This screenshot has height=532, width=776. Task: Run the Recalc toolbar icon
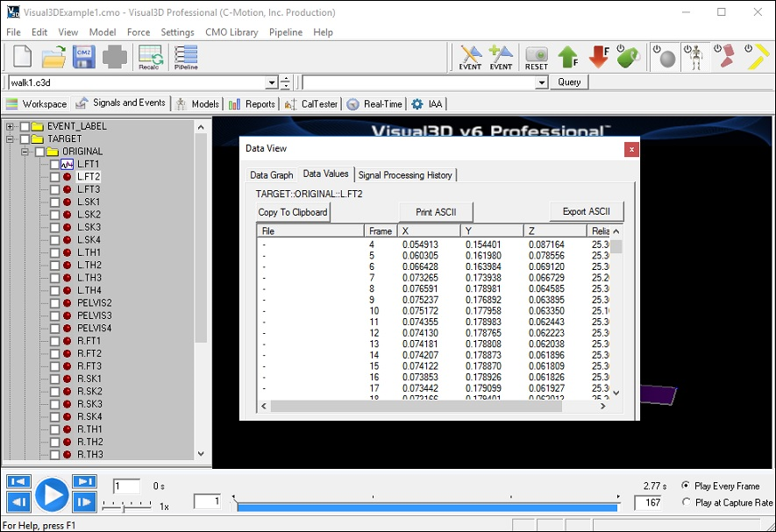tap(150, 57)
